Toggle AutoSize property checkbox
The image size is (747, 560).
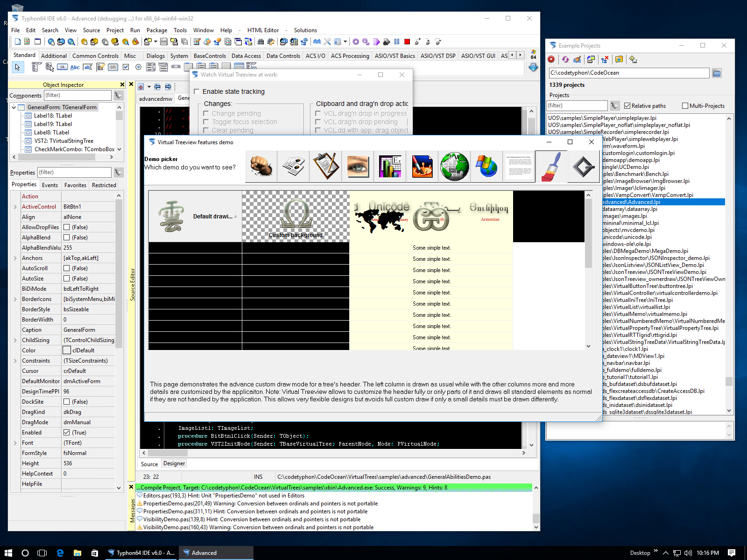pyautogui.click(x=67, y=279)
